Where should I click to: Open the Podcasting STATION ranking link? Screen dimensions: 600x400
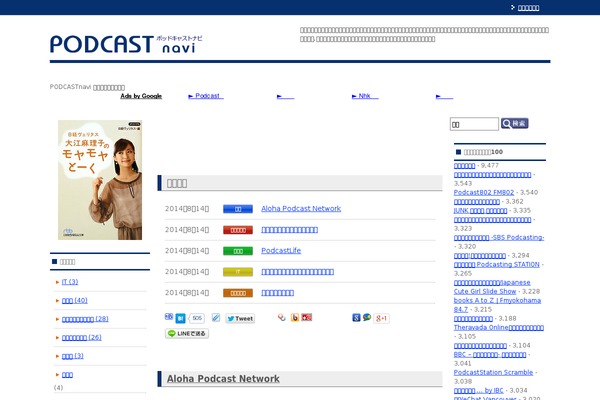click(497, 264)
